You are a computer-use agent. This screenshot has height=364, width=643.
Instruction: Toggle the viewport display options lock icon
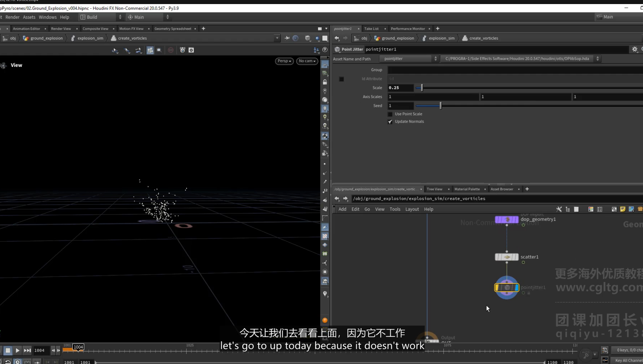325,82
